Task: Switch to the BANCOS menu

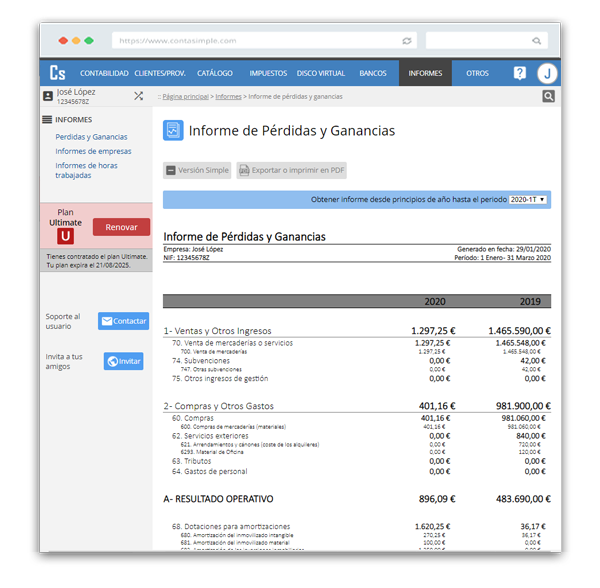Action: pos(372,73)
